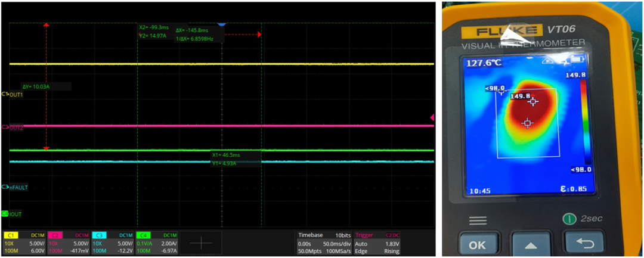Select the cyan nFAULT channel marker
This screenshot has height=258, width=644.
click(15, 188)
